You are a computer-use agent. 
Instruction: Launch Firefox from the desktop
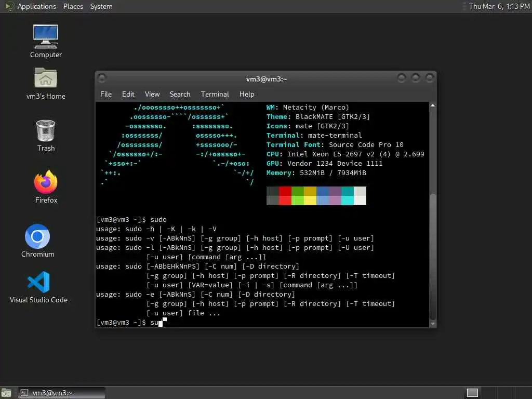(46, 187)
